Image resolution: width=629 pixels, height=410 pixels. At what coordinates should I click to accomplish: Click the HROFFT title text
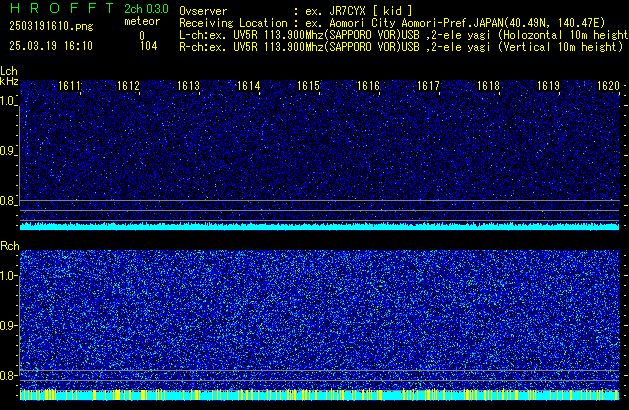(62, 8)
